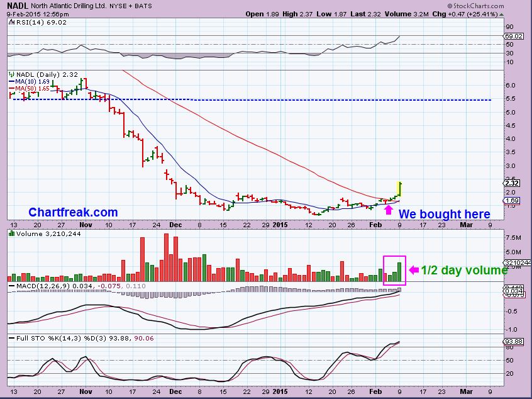Click the RSI(14) 69.02 label
This screenshot has height=399, width=532.
click(x=38, y=23)
